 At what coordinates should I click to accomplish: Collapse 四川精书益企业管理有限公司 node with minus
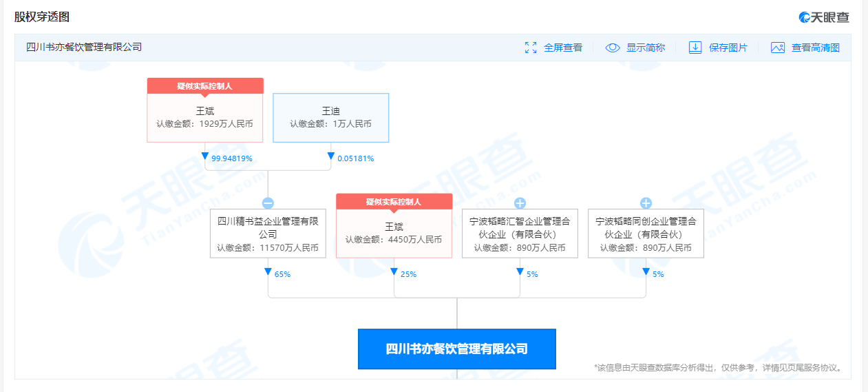[268, 203]
